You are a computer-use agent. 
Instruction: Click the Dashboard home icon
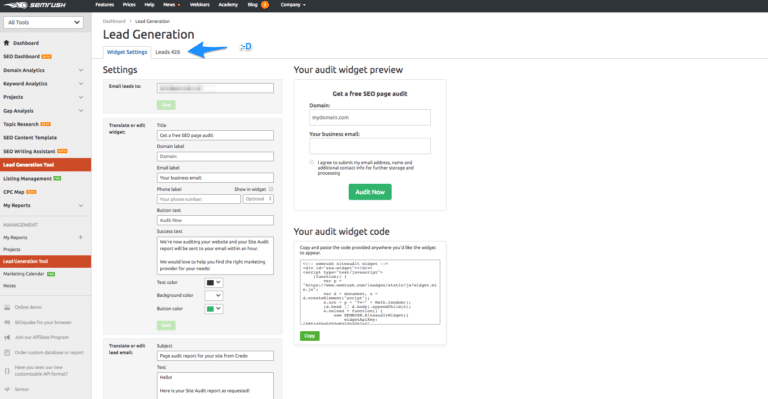tap(6, 43)
